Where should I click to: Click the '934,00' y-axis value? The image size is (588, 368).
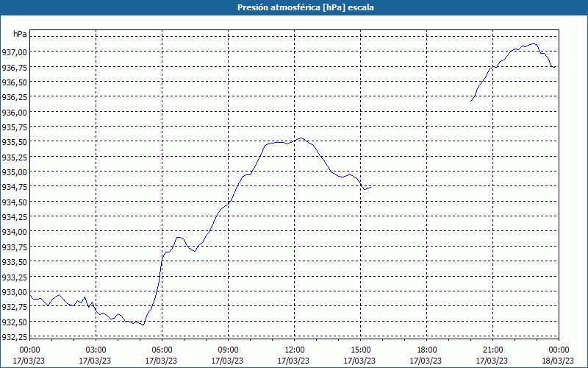[x=14, y=232]
